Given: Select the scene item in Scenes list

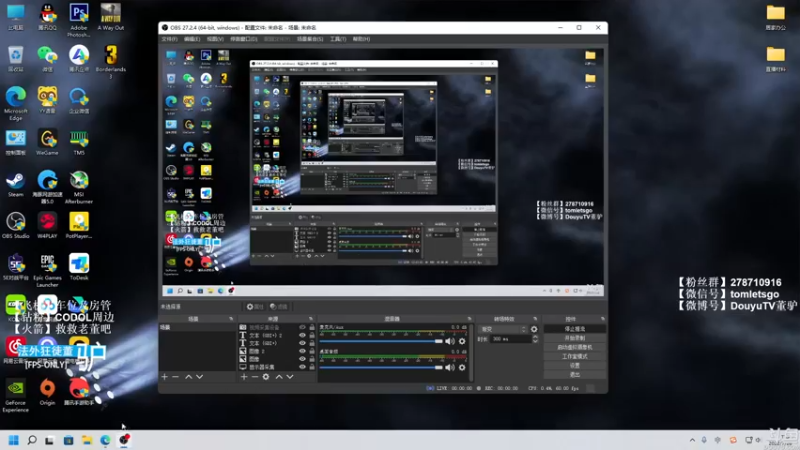Looking at the screenshot, I should pyautogui.click(x=197, y=328).
